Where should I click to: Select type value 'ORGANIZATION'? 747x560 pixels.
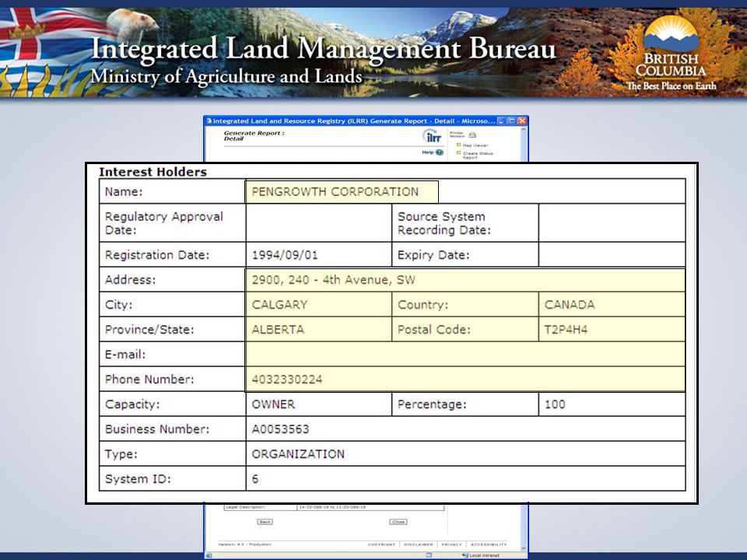(298, 453)
